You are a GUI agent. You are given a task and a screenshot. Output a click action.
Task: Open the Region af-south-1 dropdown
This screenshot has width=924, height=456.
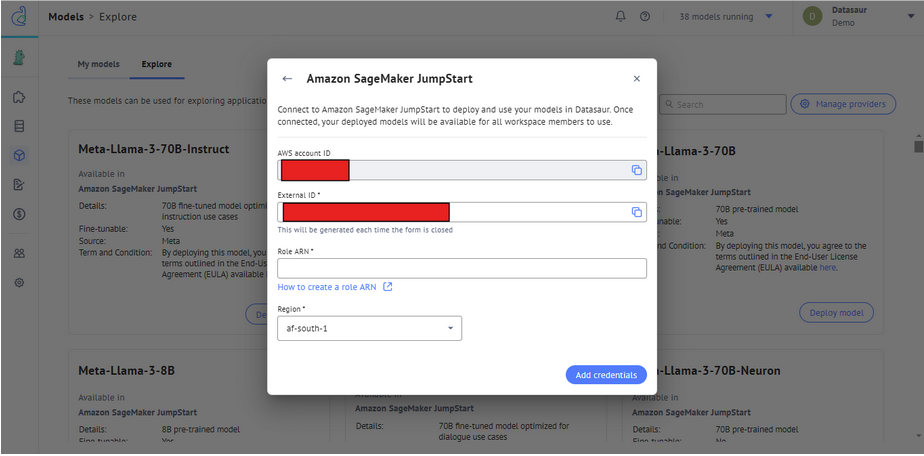click(x=369, y=328)
